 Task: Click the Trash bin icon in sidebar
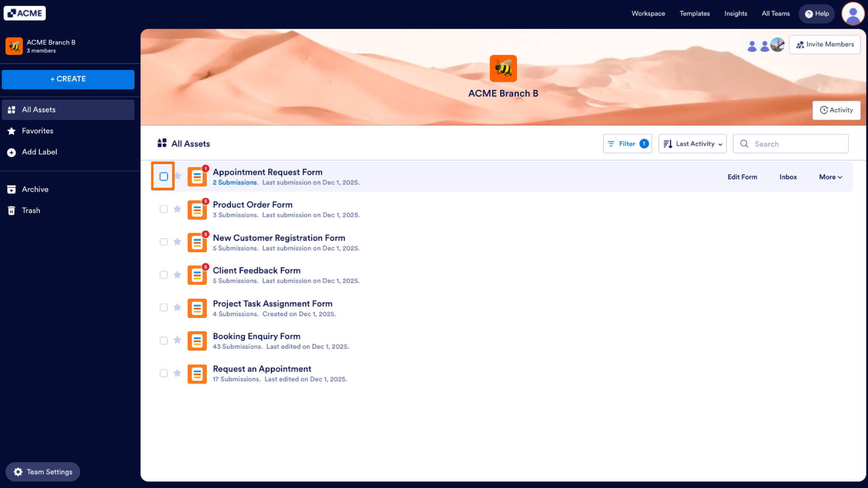(x=11, y=210)
